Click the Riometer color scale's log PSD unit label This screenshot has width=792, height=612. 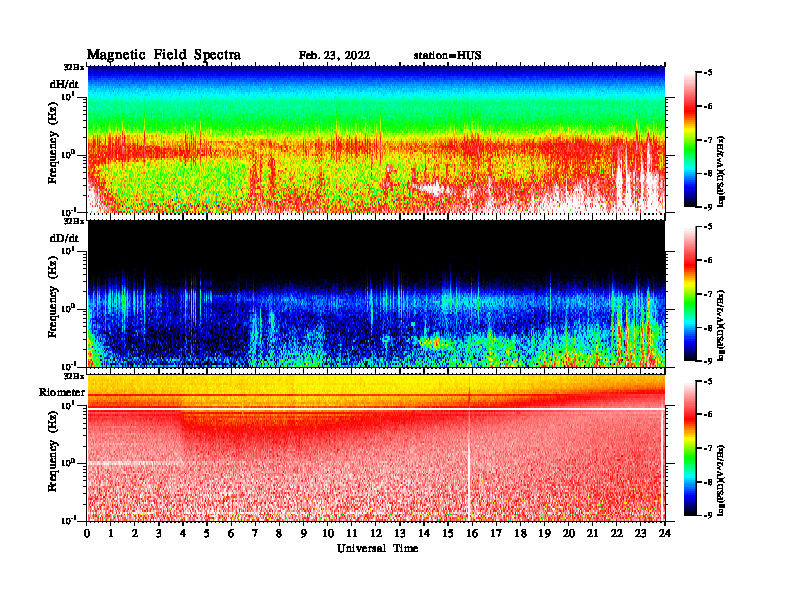[722, 480]
